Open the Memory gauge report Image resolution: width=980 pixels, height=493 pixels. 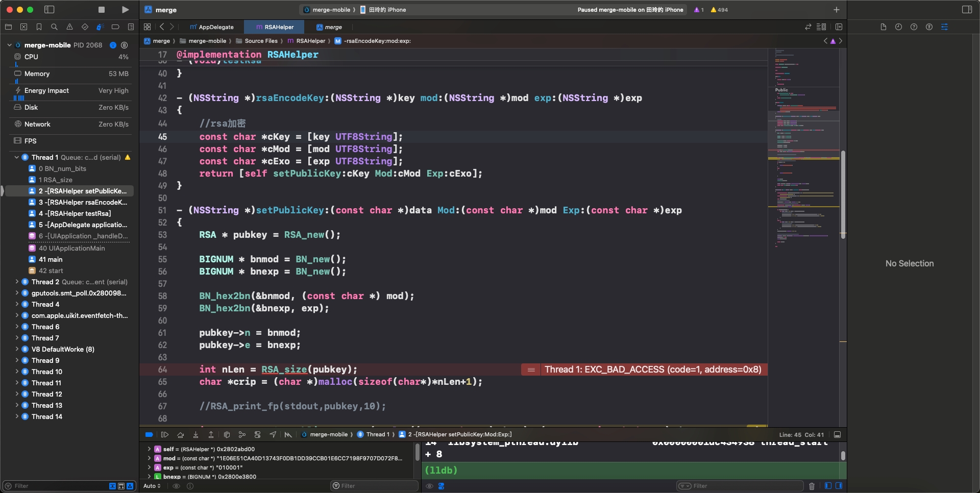click(x=71, y=73)
